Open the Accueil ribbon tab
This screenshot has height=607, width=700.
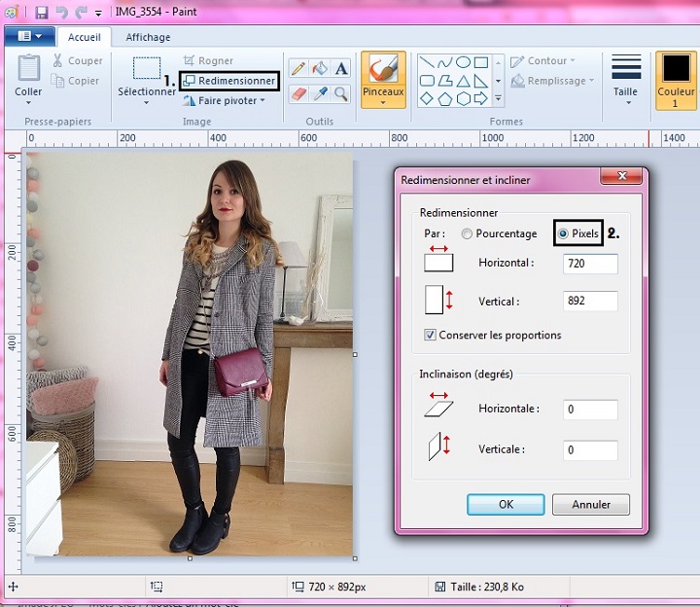85,37
